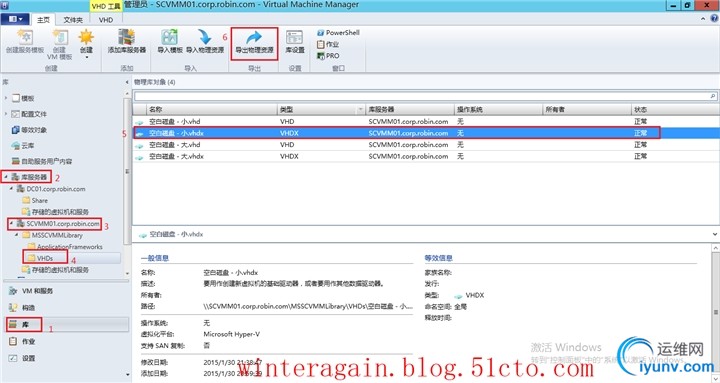Open the help question-mark icon

(x=714, y=18)
